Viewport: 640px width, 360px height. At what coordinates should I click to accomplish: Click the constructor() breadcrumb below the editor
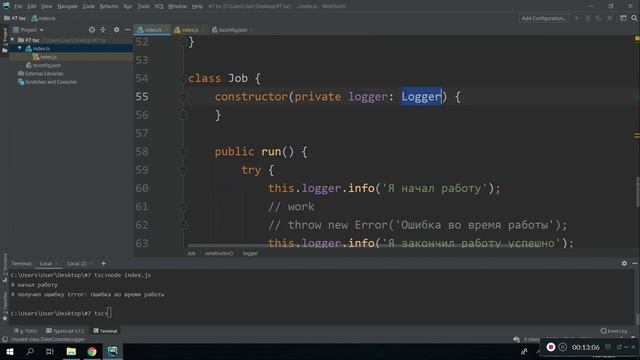219,253
